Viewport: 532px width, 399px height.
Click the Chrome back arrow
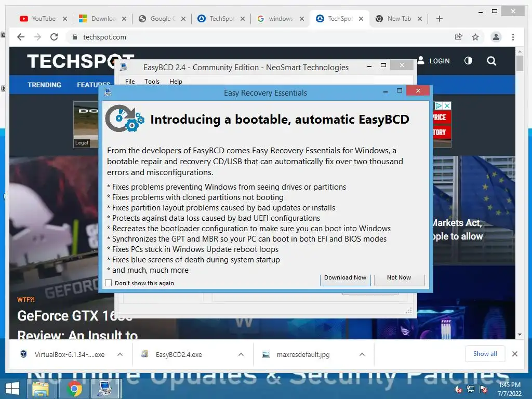tap(21, 37)
